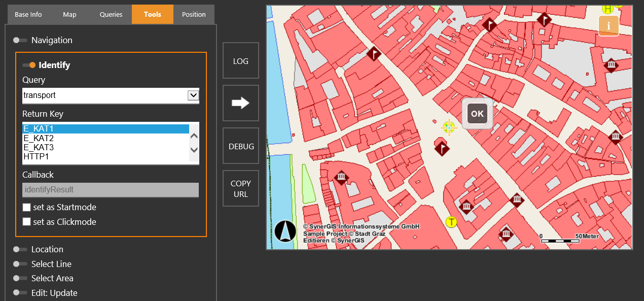Check the 'set as Clickmode' checkbox
The height and width of the screenshot is (301, 644).
26,222
